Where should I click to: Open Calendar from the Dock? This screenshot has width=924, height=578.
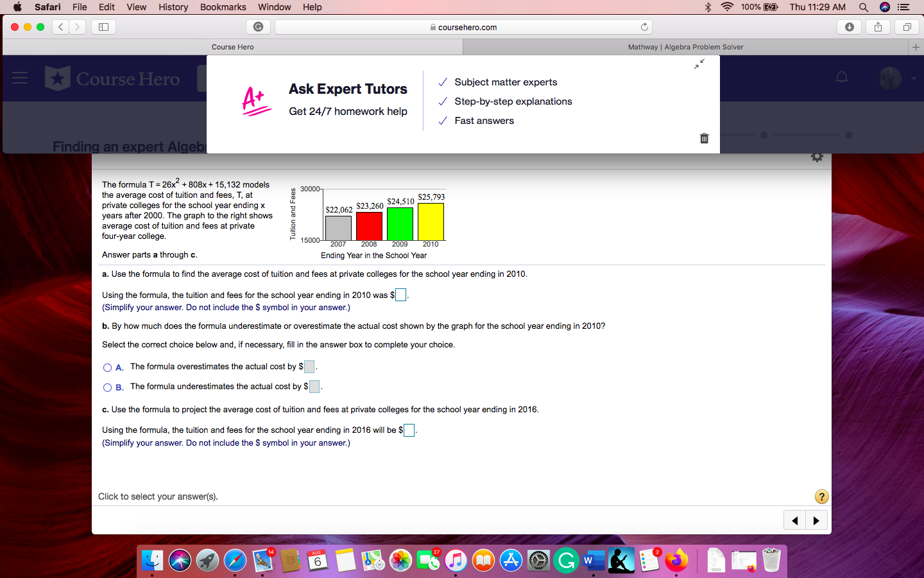318,561
